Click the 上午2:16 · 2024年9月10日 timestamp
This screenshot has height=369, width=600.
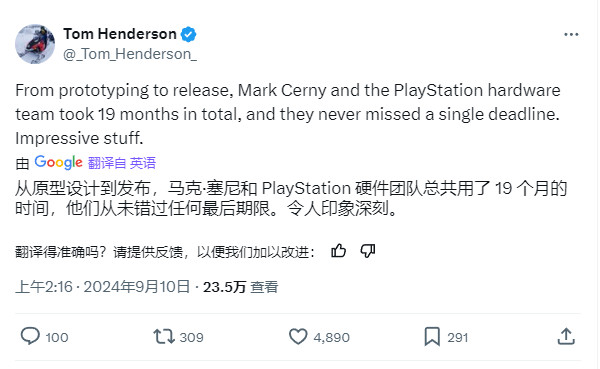pyautogui.click(x=103, y=287)
